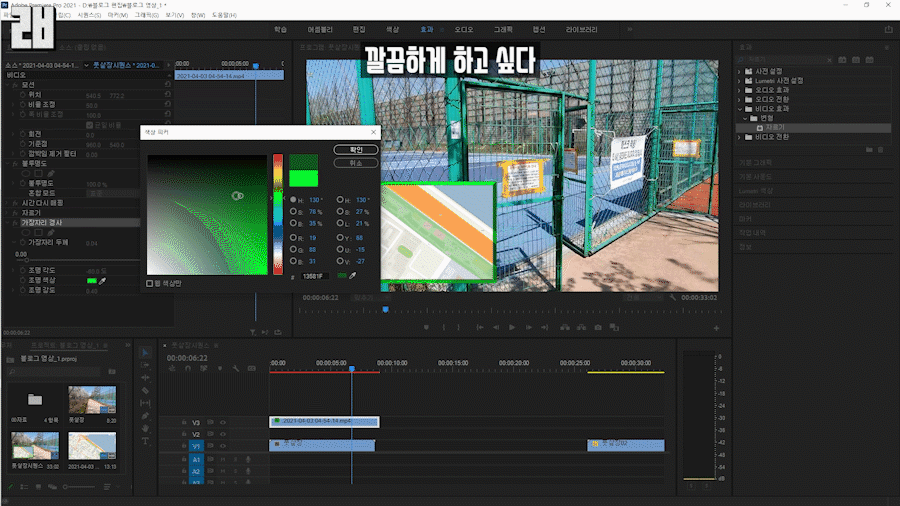Image resolution: width=900 pixels, height=506 pixels.
Task: Click the timeline captions CC icon
Action: pyautogui.click(x=251, y=368)
